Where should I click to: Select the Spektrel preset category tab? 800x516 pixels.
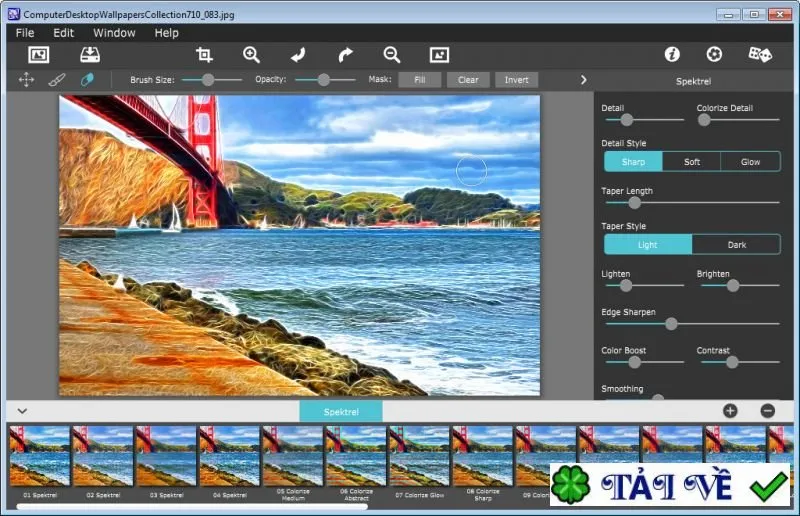pos(341,411)
